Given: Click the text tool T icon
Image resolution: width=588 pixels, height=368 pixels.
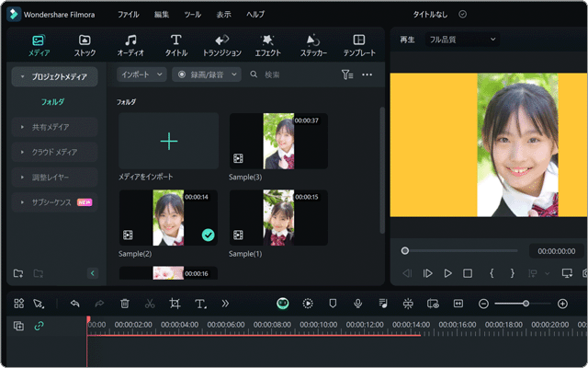Looking at the screenshot, I should click(x=200, y=304).
